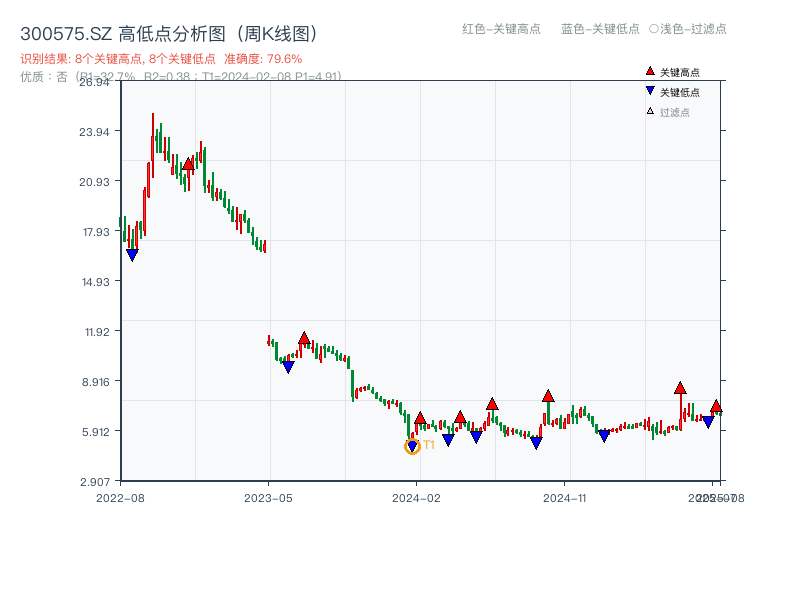This screenshot has width=800, height=600.
Task: Click the tall red triangle near the chart's right edge
Action: coord(681,387)
